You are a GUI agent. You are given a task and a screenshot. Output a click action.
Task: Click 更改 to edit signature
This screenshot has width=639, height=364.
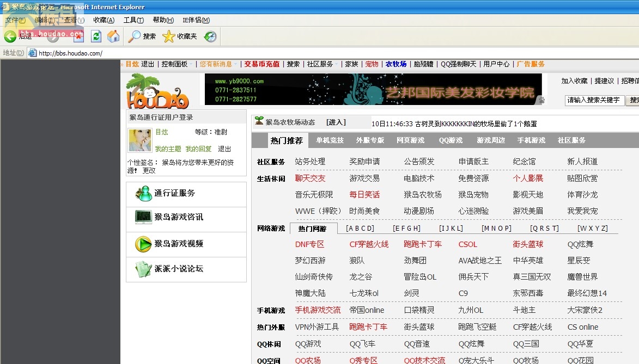[x=149, y=171]
